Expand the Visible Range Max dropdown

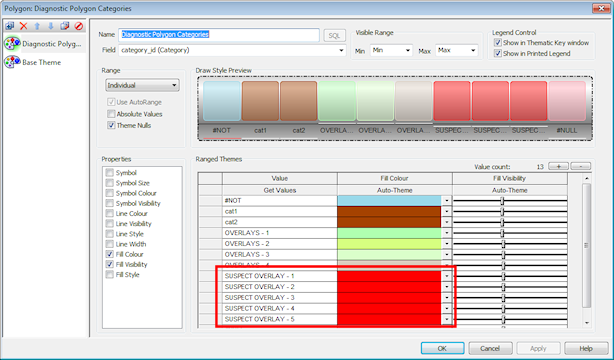coord(457,51)
